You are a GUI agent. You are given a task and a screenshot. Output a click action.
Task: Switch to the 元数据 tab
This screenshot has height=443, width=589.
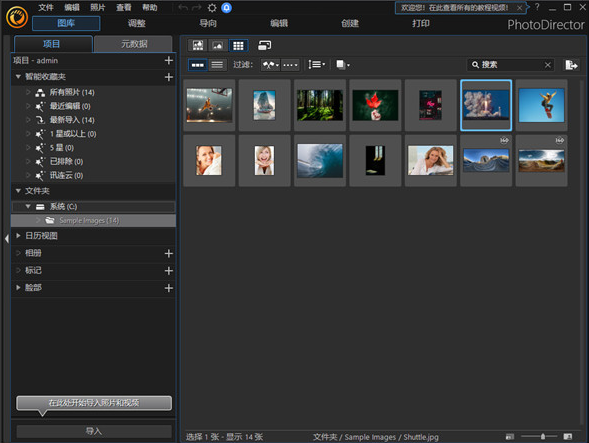(x=134, y=44)
